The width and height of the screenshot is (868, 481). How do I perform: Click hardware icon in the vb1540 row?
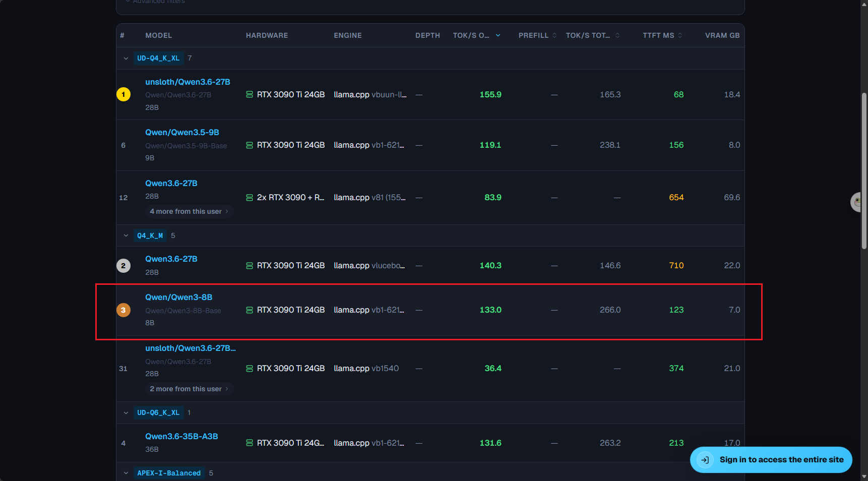coord(250,369)
